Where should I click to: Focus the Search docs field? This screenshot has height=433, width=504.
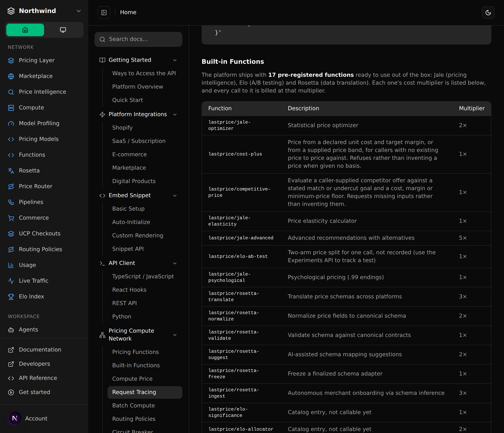(x=138, y=39)
